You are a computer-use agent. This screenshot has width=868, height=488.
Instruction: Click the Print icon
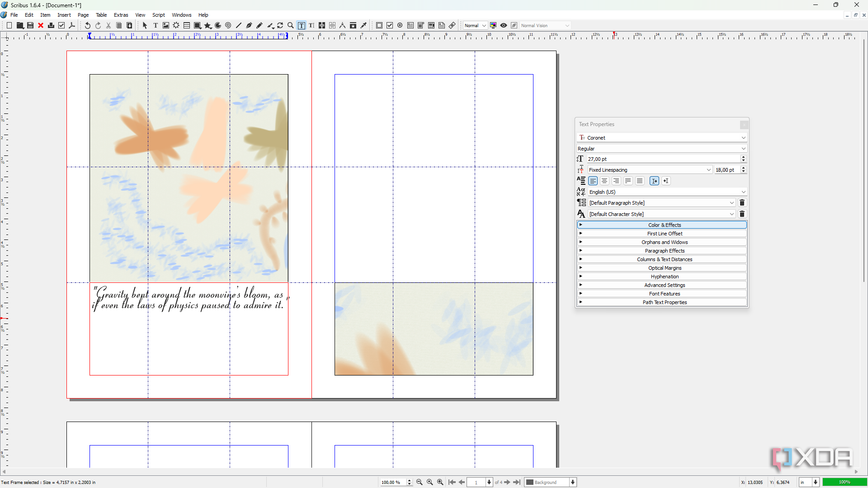(51, 26)
